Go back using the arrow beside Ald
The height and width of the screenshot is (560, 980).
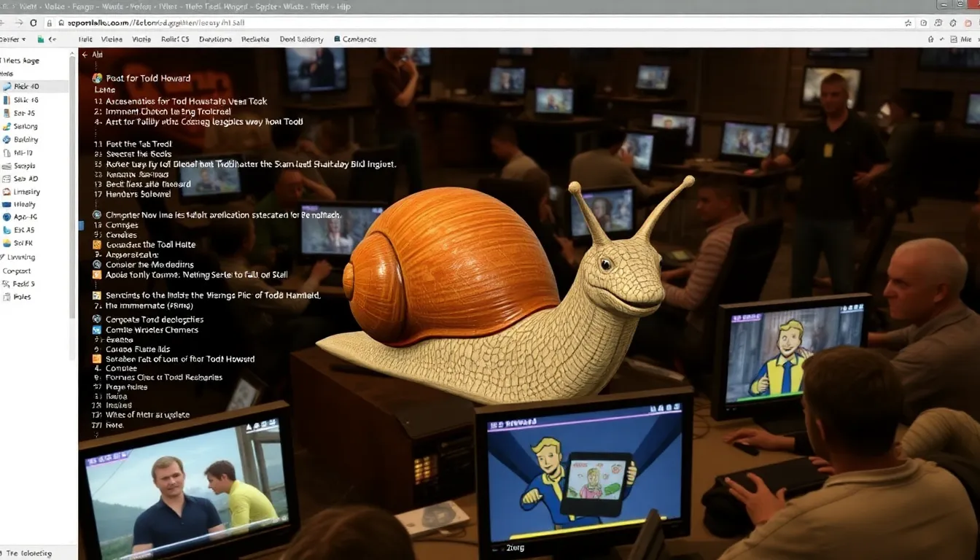(x=85, y=55)
